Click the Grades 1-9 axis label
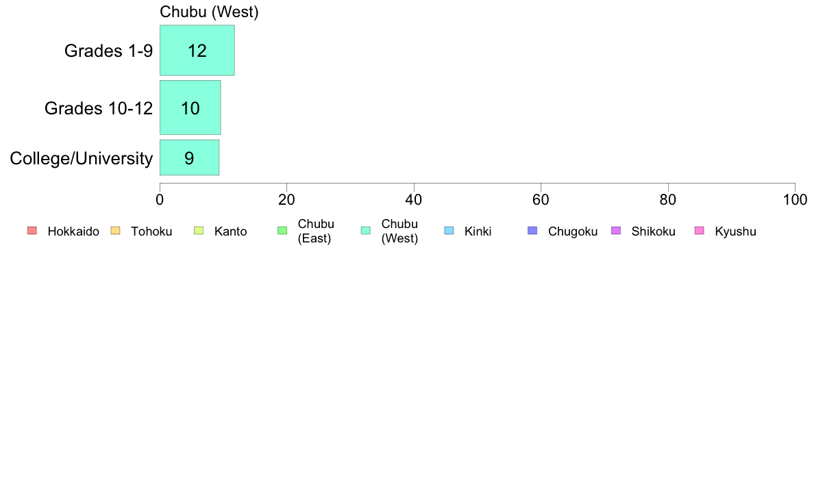This screenshot has height=504, width=814. [108, 51]
